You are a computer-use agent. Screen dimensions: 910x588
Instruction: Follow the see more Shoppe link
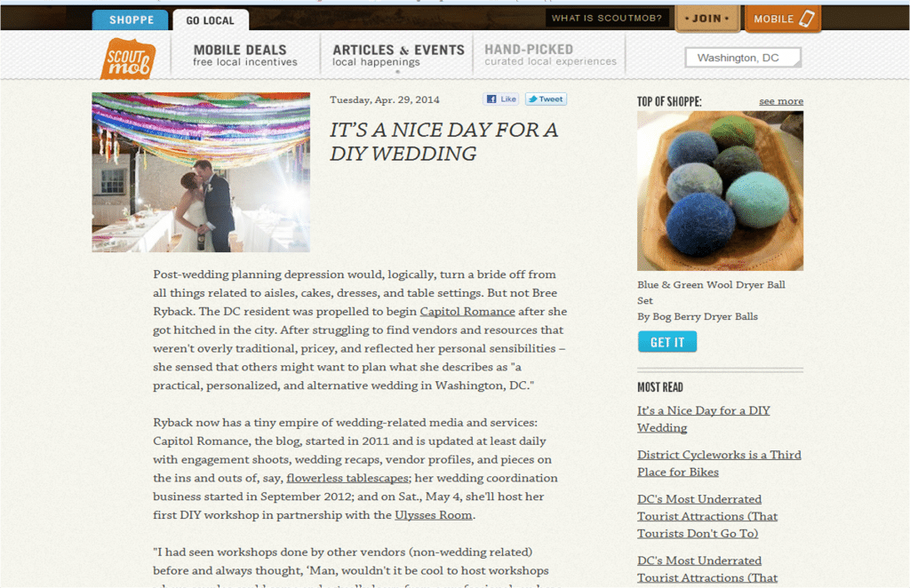[x=781, y=101]
